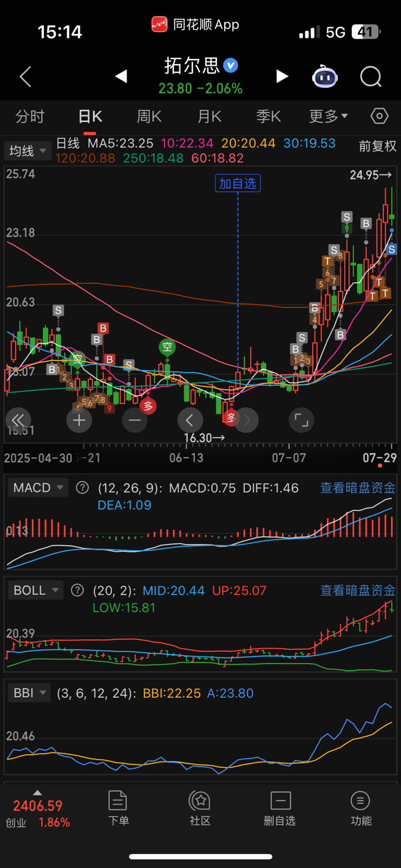Zoom out chart with minus button
This screenshot has height=868, width=401.
coord(135,420)
